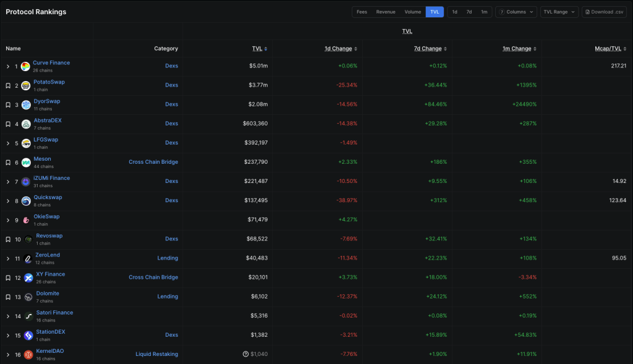Viewport: 633px width, 364px height.
Task: Click the circled 7 icon on the Columns button
Action: (501, 12)
